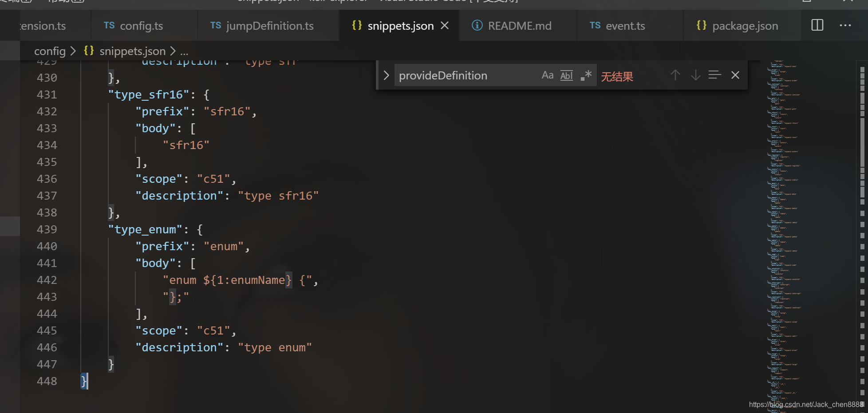Click line number 448 in gutter
The image size is (868, 413).
[x=47, y=381]
